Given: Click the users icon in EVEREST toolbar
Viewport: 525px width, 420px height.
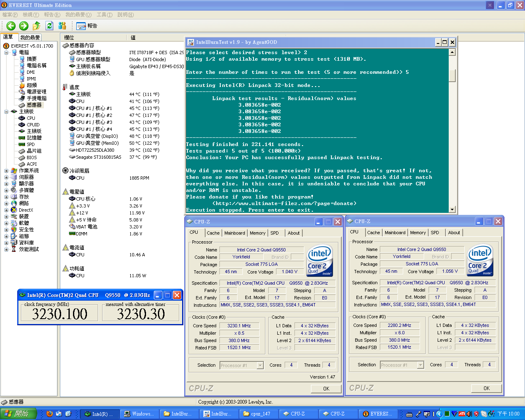Looking at the screenshot, I should [62, 26].
